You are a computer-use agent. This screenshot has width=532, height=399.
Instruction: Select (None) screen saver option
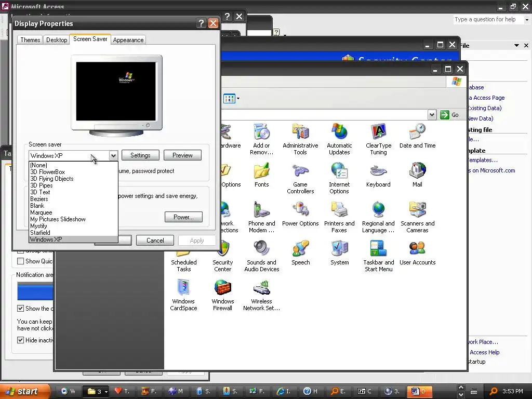[73, 165]
